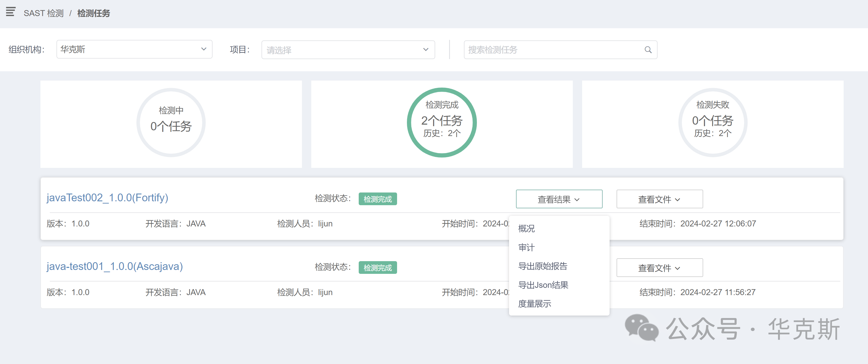Open the javaTest002_1.0.0(Fortify) task link

[x=107, y=198]
